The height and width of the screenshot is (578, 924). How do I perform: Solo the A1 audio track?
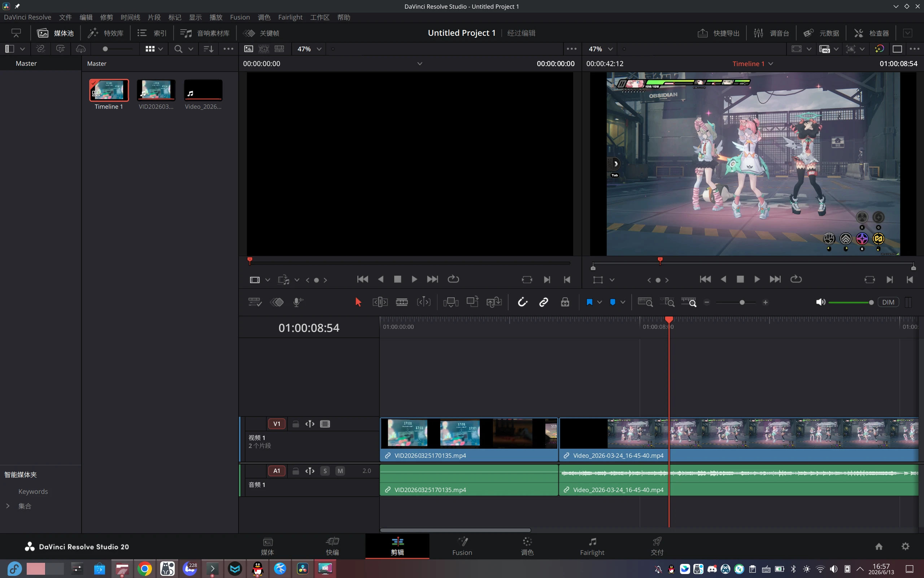325,471
